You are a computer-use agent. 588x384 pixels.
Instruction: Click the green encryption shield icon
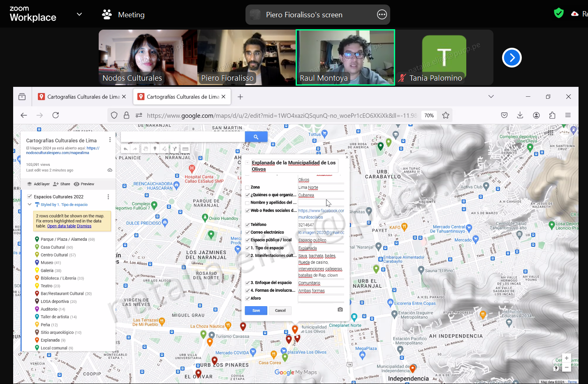pyautogui.click(x=559, y=13)
